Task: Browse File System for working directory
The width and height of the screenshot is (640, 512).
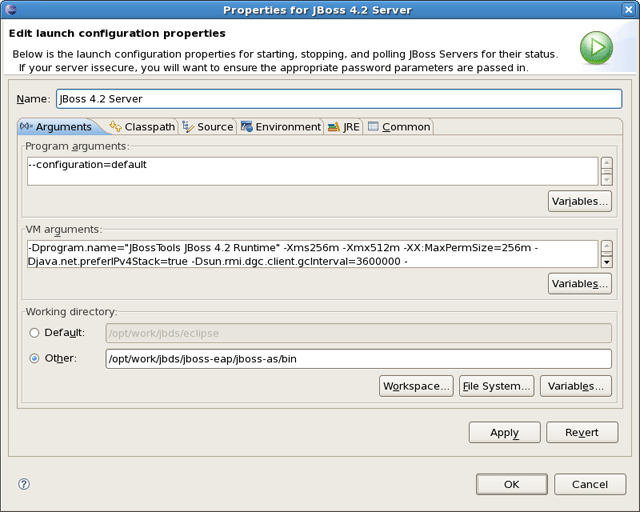Action: 496,386
